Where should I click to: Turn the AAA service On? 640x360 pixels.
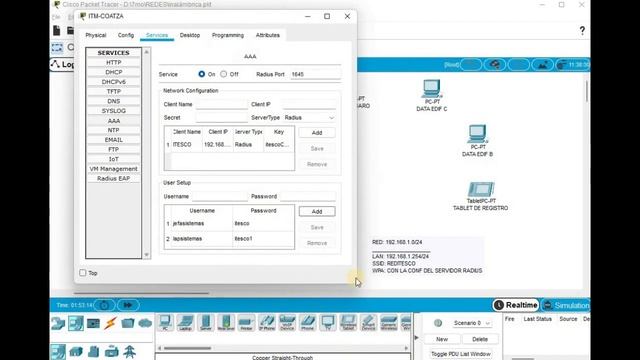tap(202, 74)
